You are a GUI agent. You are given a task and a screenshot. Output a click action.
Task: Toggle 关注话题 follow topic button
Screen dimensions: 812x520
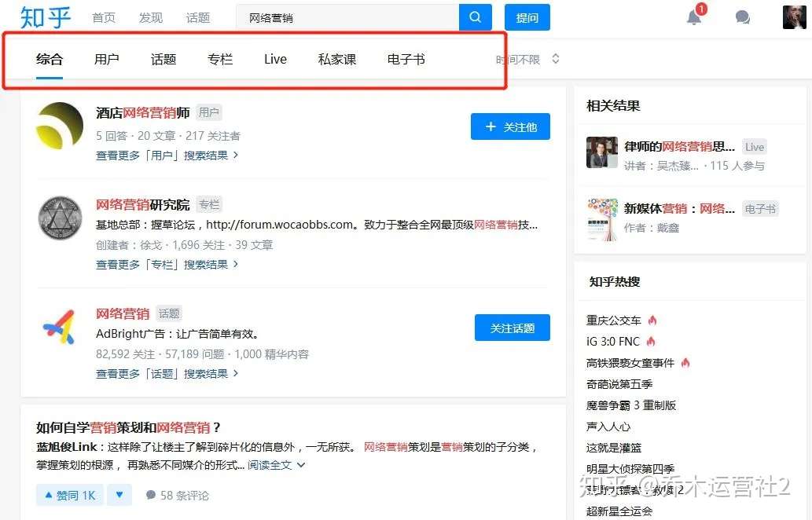pos(513,328)
